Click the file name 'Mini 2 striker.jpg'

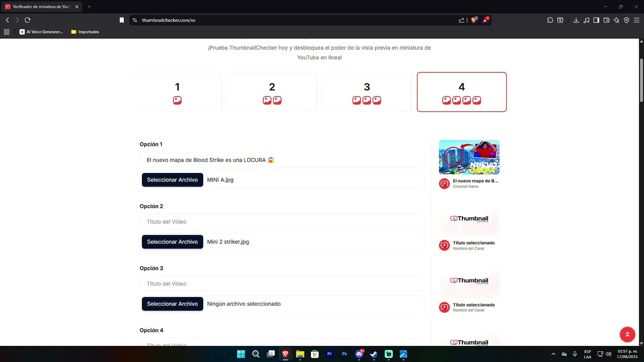pyautogui.click(x=228, y=242)
